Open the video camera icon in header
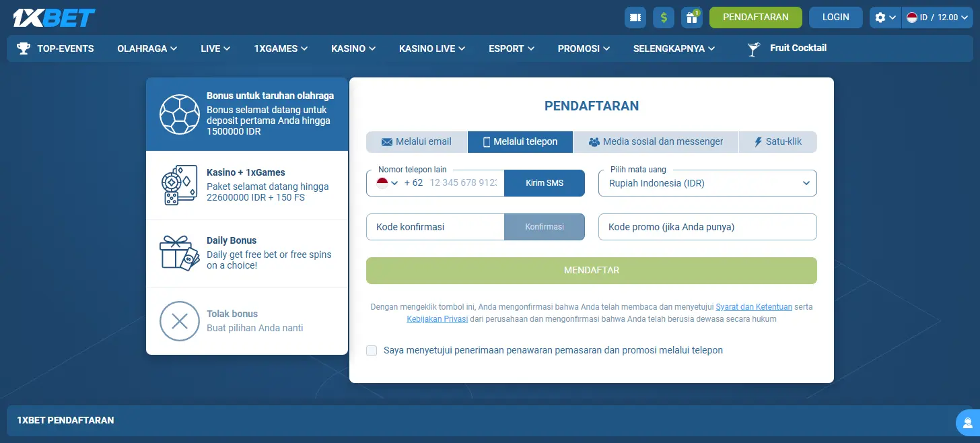 tap(635, 18)
